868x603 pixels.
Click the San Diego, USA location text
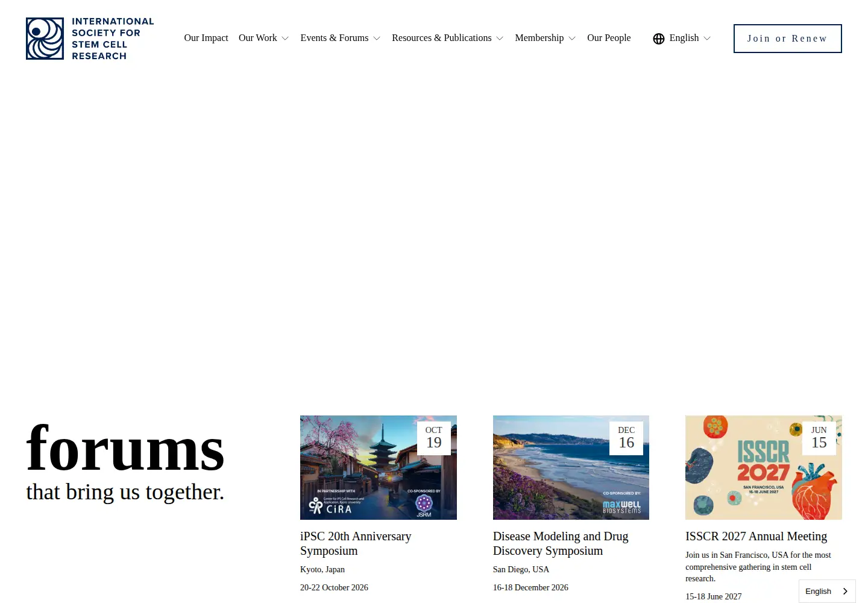pyautogui.click(x=521, y=569)
